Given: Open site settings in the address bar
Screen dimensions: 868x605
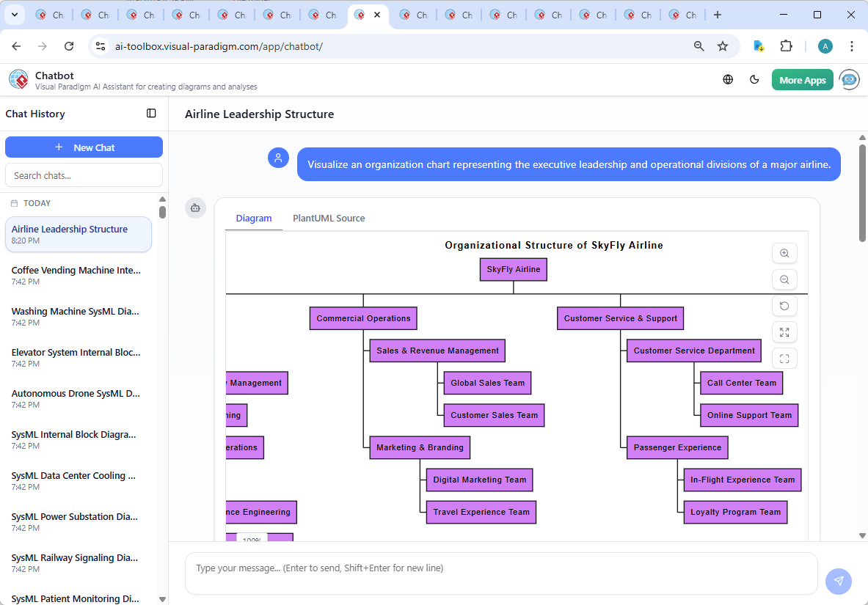Looking at the screenshot, I should coord(100,45).
